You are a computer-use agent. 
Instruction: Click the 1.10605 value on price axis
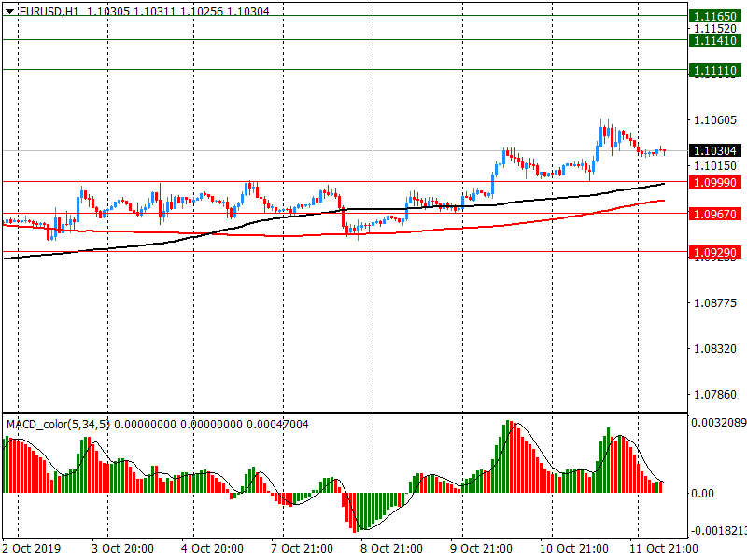(x=714, y=119)
